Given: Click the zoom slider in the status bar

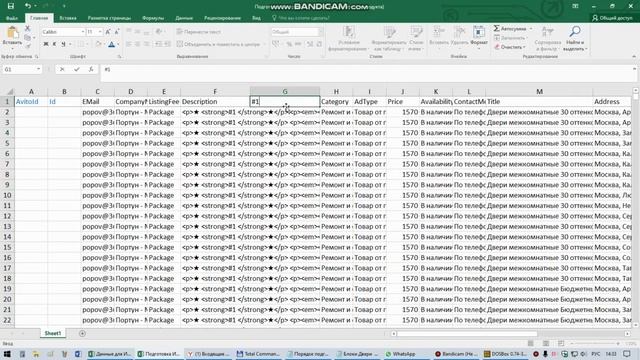Looking at the screenshot, I should [x=596, y=344].
